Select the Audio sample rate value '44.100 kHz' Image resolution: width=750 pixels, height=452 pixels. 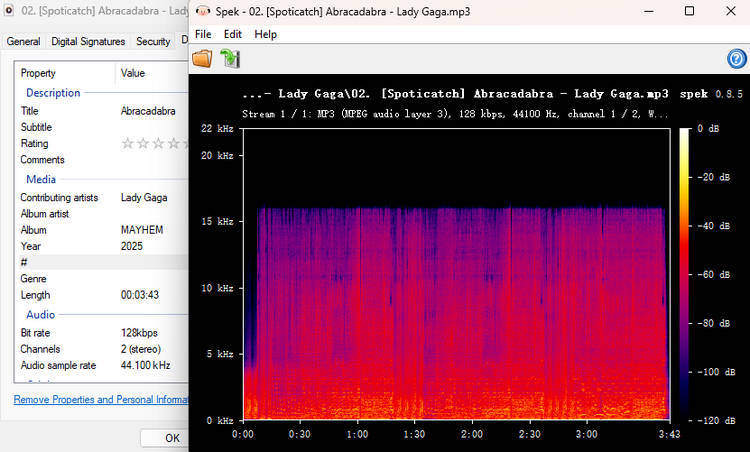point(145,365)
